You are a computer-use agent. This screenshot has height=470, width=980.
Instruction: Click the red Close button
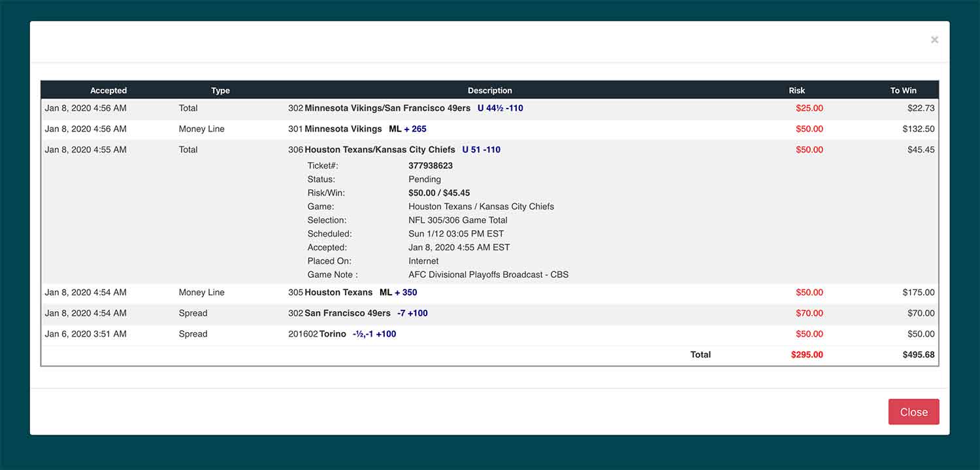click(x=913, y=412)
